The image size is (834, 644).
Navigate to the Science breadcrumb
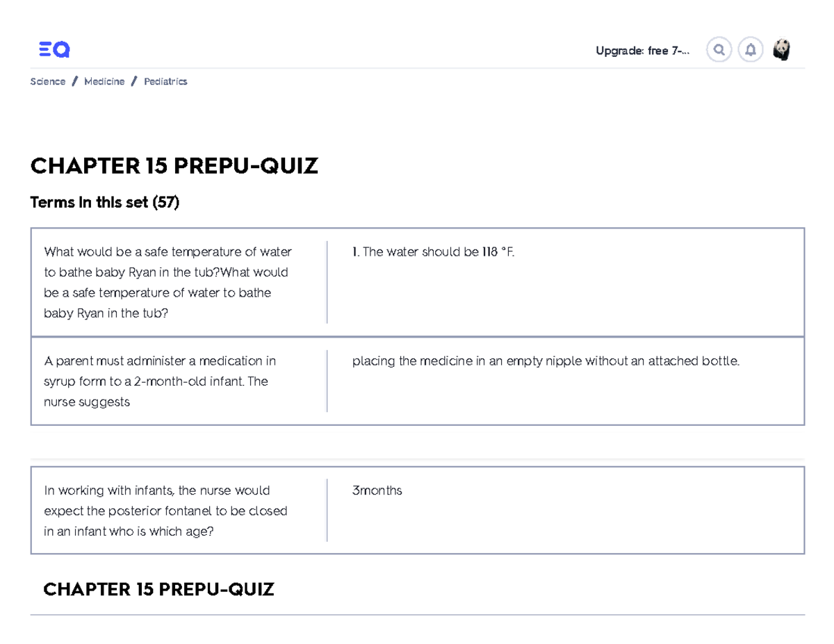click(x=47, y=81)
